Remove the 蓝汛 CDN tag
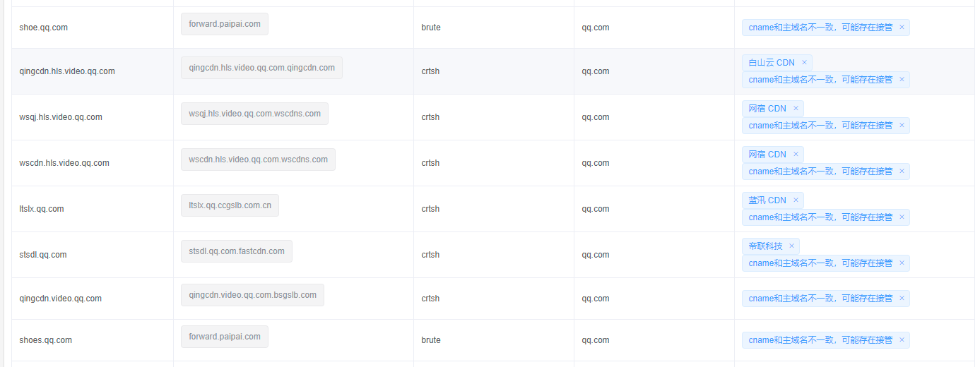The width and height of the screenshot is (980, 367). click(x=796, y=200)
